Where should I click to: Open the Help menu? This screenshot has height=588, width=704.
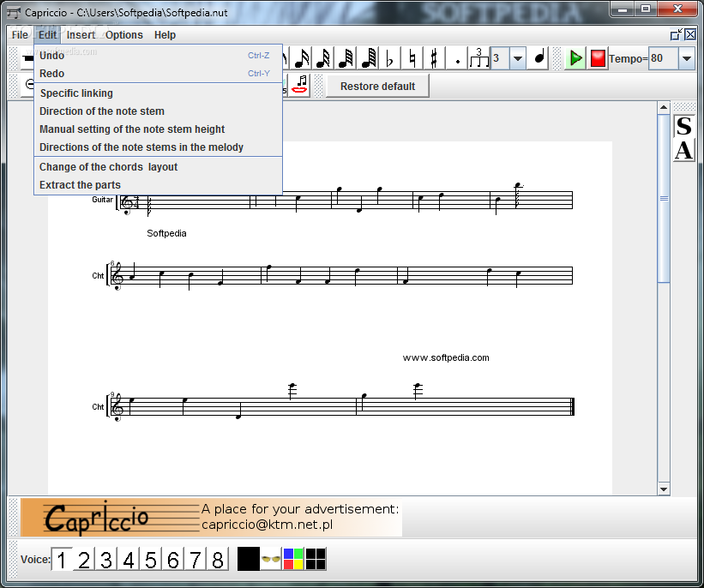165,35
